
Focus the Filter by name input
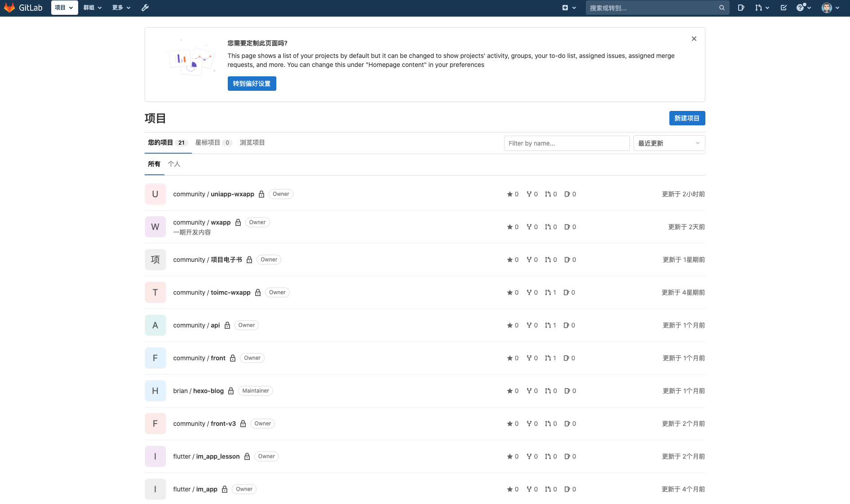point(566,143)
